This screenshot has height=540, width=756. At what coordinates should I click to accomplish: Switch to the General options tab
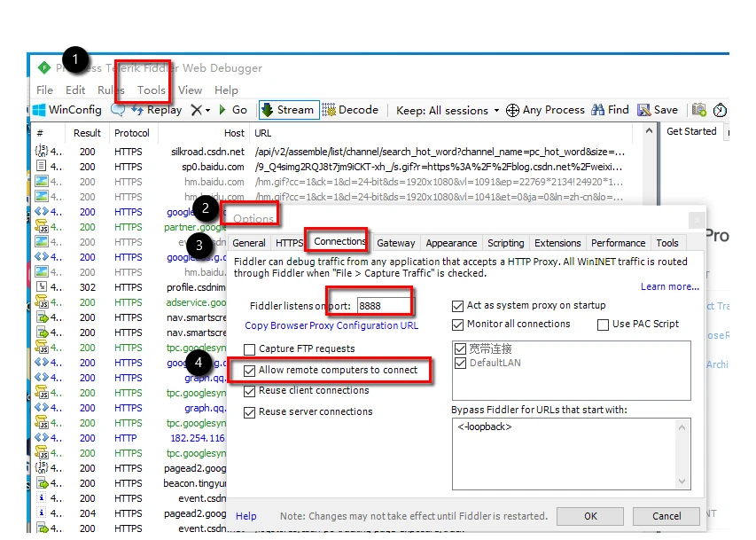pos(249,243)
